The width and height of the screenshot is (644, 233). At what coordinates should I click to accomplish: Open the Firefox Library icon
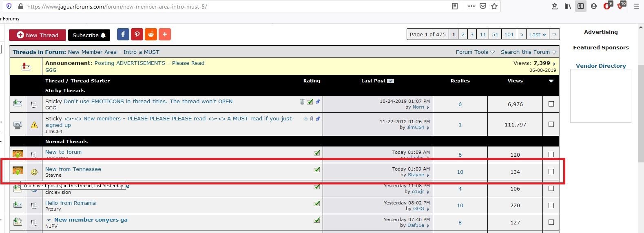click(x=568, y=6)
